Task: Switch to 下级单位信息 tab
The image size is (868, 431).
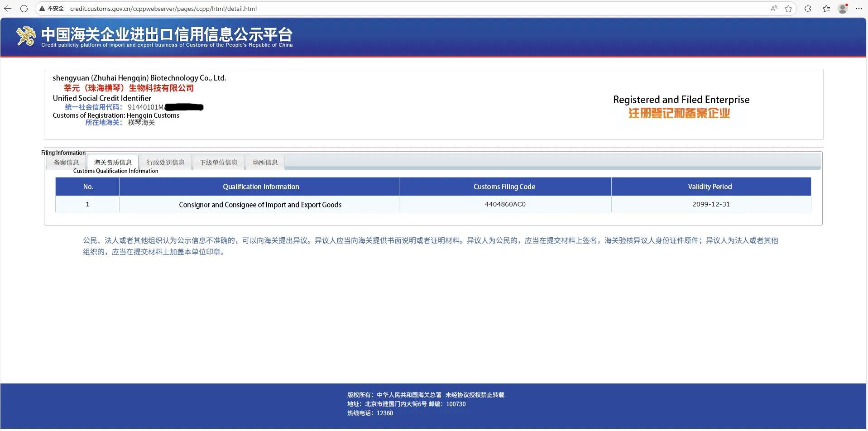Action: [219, 163]
